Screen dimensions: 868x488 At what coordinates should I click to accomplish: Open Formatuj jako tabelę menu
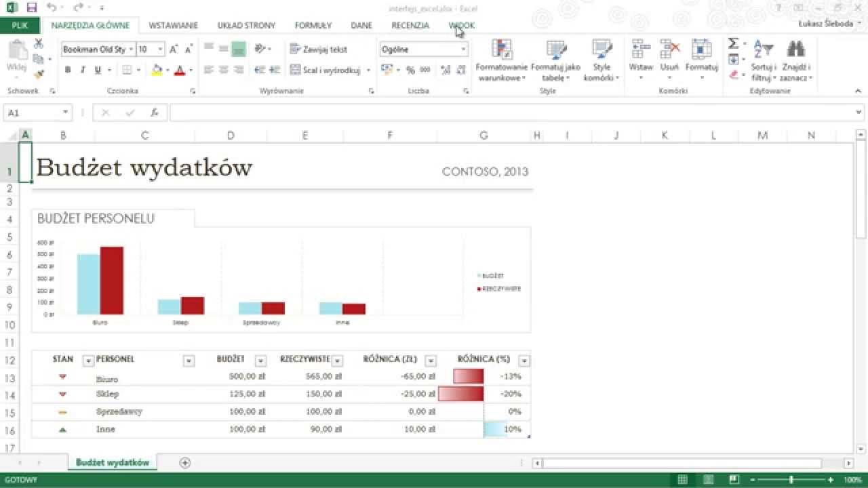pos(556,60)
